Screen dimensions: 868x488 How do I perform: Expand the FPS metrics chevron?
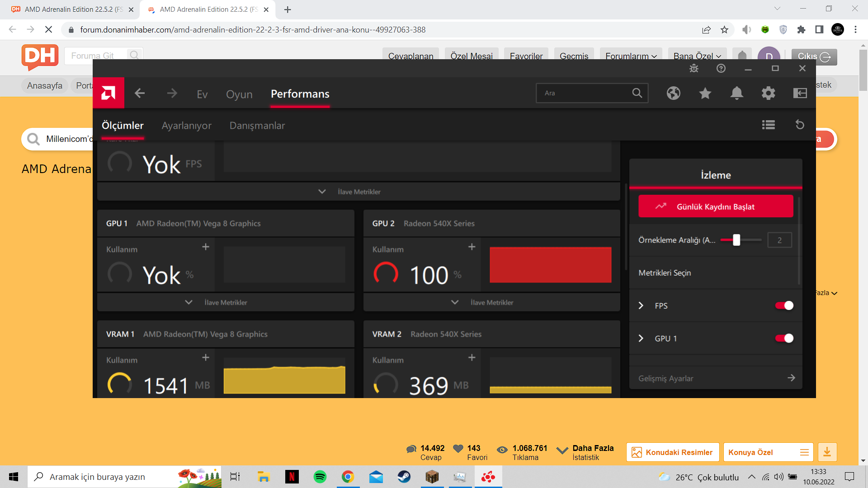coord(641,305)
